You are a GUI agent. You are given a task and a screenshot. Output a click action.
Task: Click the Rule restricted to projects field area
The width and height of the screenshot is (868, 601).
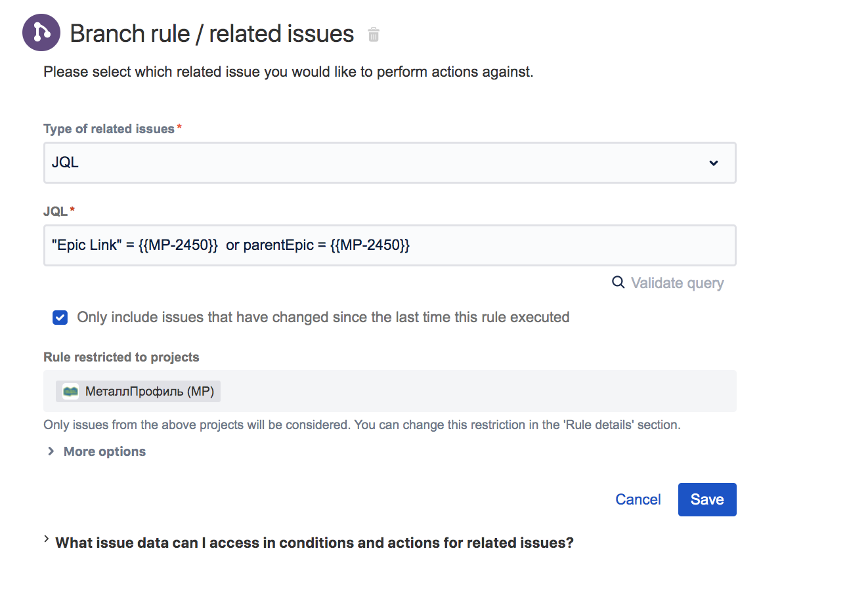pos(390,391)
